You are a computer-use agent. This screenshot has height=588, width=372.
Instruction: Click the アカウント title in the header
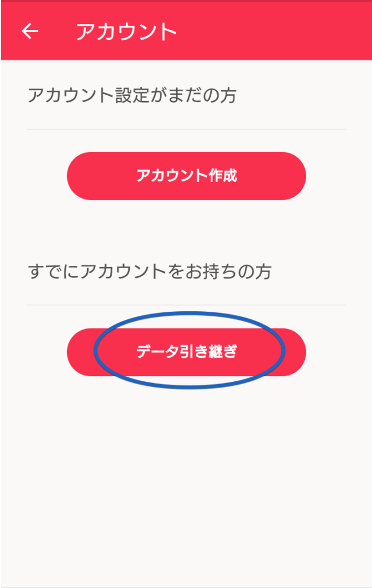pos(126,32)
